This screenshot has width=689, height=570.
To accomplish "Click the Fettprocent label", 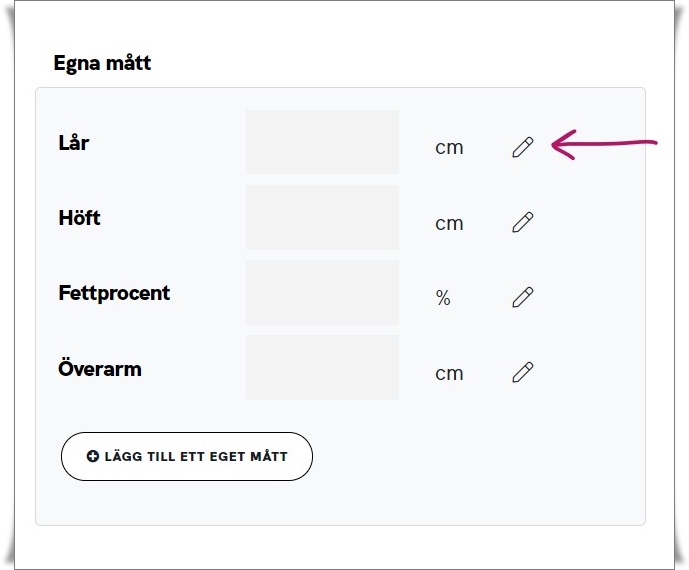I will (x=114, y=293).
